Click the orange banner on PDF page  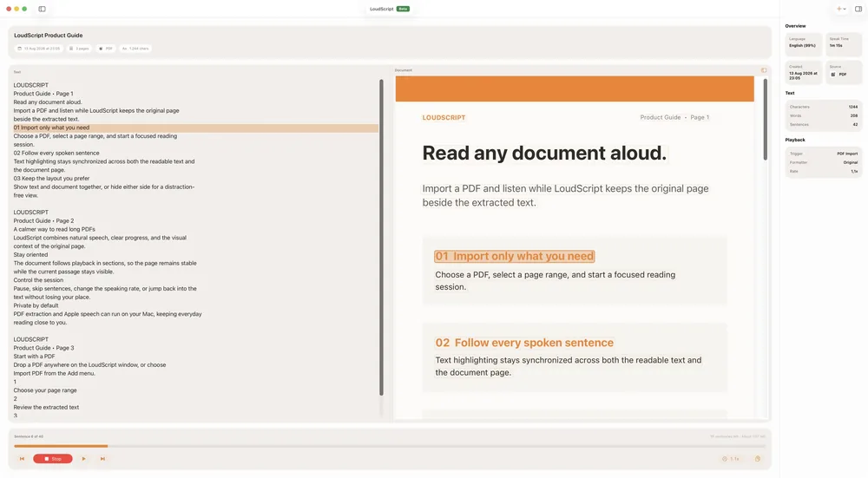click(x=575, y=88)
